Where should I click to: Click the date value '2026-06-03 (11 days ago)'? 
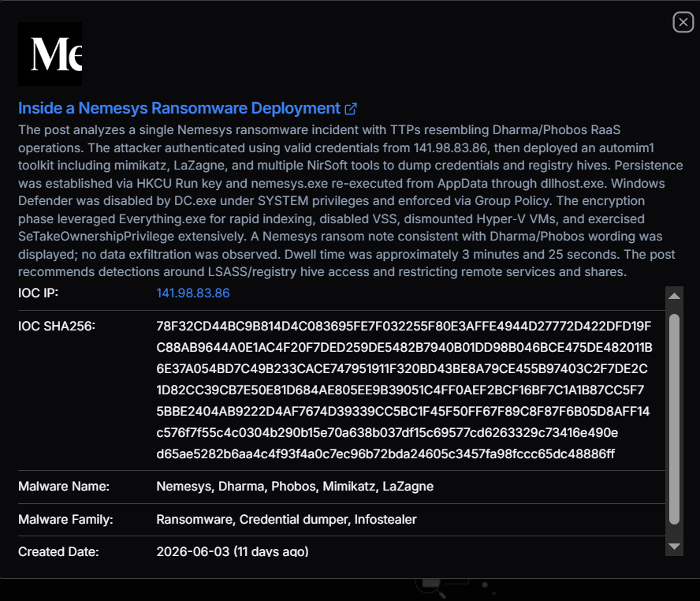(x=232, y=552)
